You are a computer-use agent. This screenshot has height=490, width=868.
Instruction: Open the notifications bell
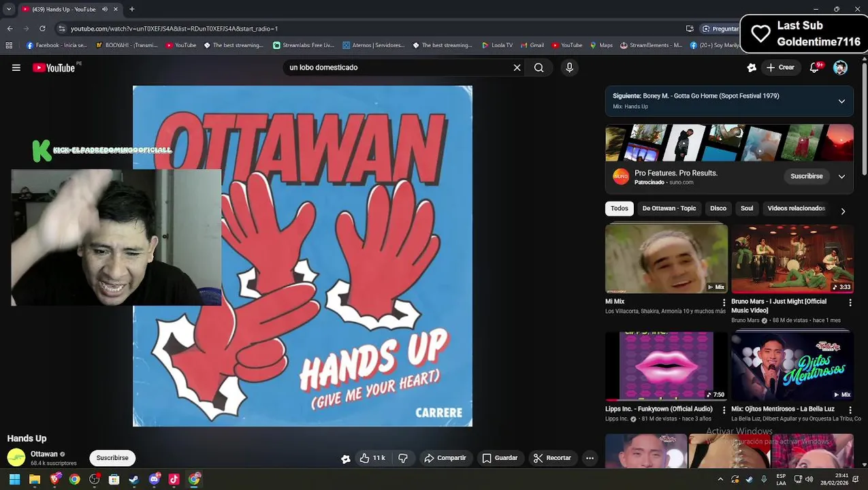point(815,67)
